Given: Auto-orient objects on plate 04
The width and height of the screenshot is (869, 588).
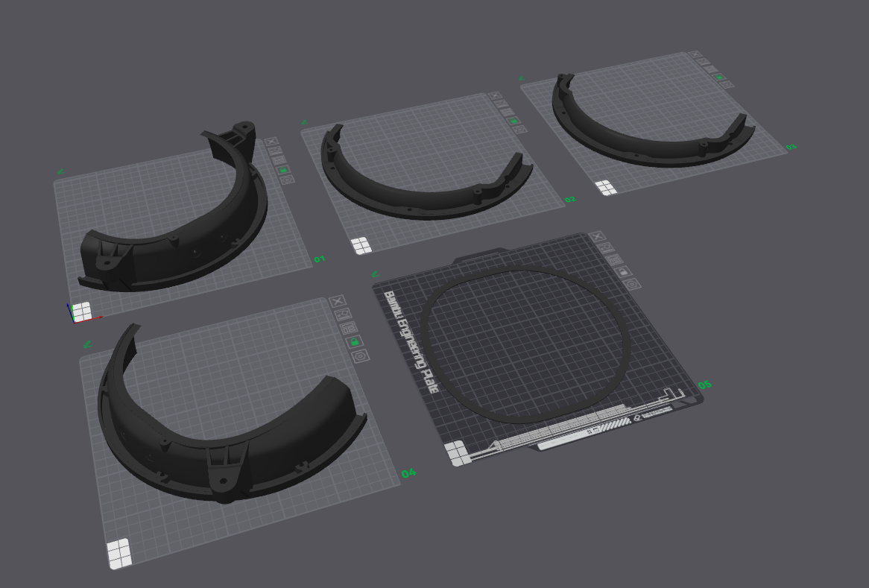Looking at the screenshot, I should point(344,314).
